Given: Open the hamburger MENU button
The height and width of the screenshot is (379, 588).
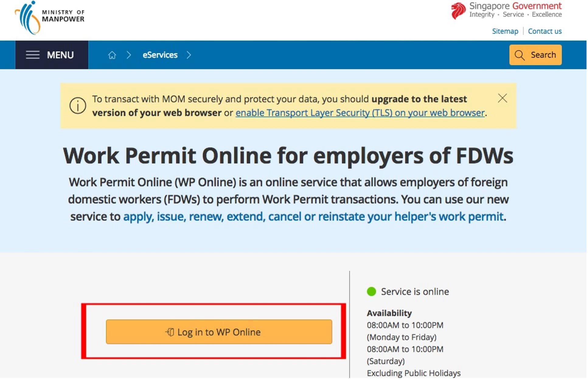Looking at the screenshot, I should 52,55.
